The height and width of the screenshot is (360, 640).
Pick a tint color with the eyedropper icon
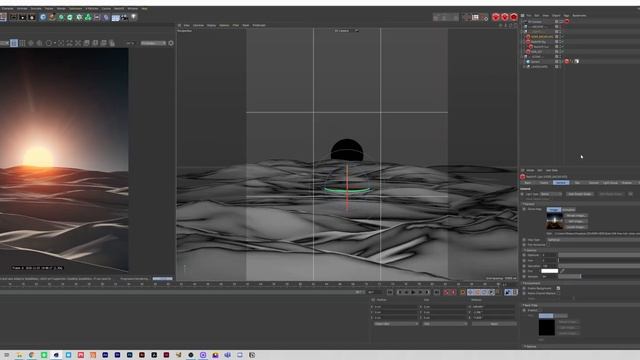pyautogui.click(x=562, y=271)
